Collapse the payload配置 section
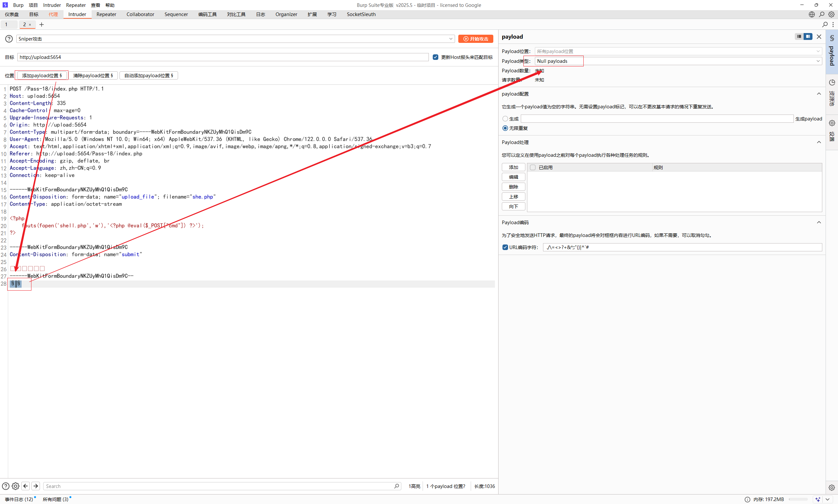 pos(819,94)
